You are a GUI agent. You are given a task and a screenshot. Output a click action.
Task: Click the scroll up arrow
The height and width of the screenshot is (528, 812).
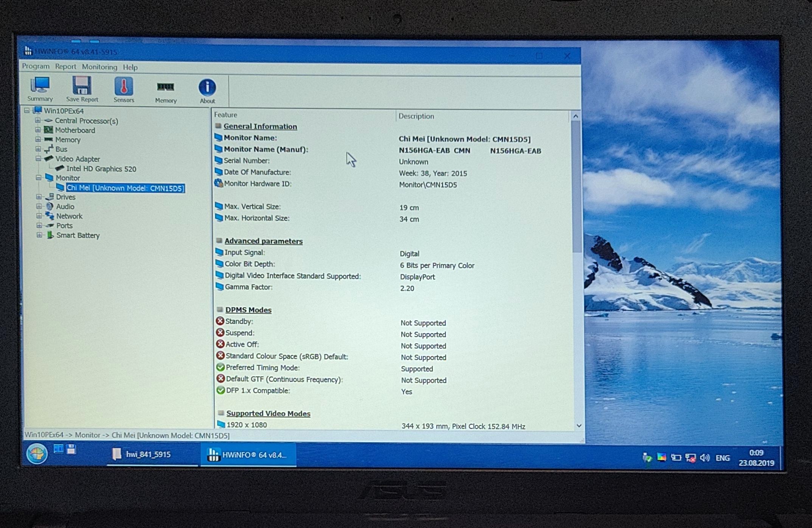(576, 116)
